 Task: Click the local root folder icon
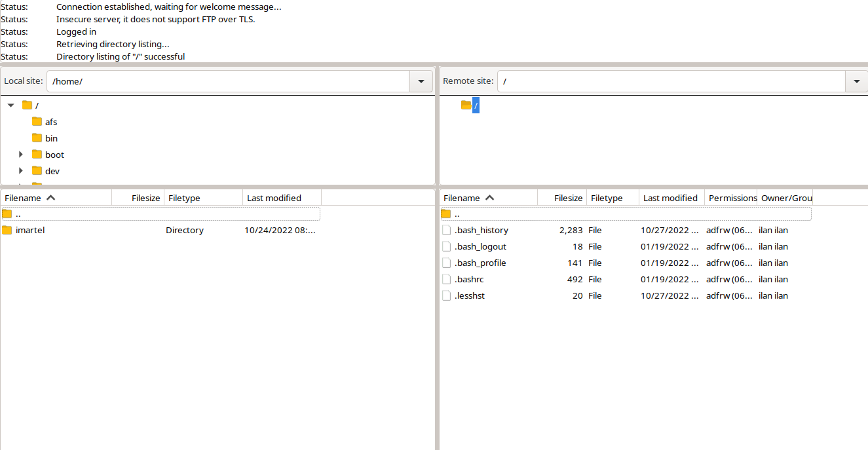27,105
